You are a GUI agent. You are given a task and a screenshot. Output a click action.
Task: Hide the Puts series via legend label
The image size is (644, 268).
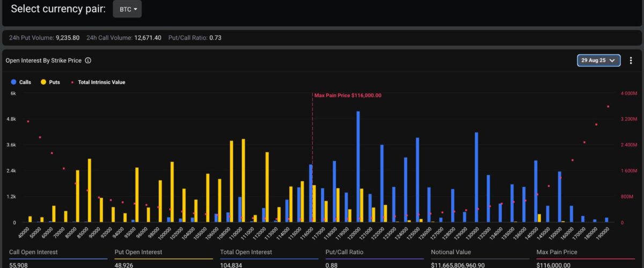54,83
